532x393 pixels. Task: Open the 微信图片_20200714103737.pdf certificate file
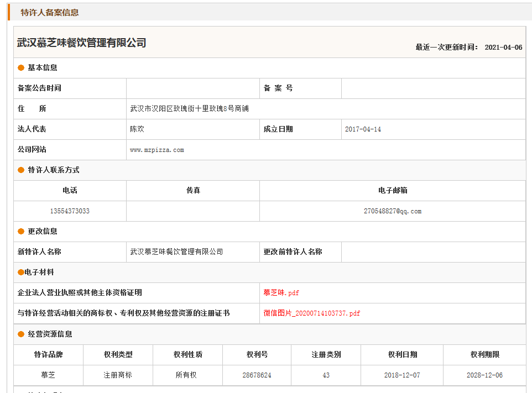pyautogui.click(x=311, y=313)
